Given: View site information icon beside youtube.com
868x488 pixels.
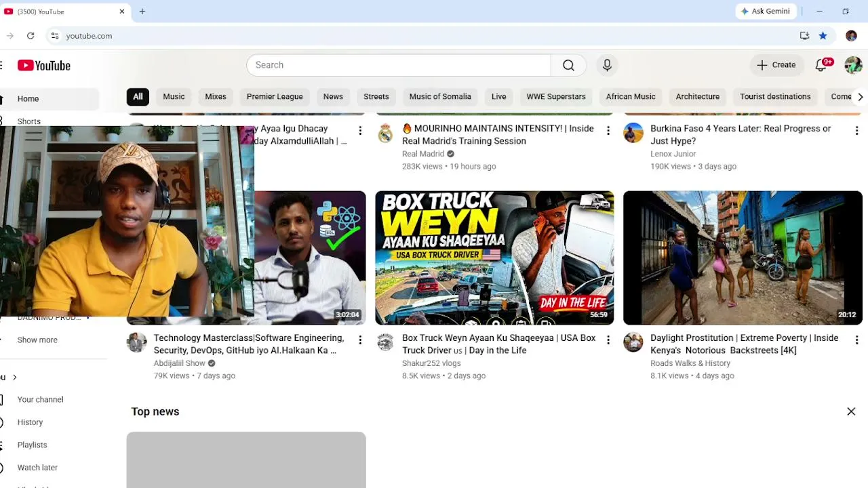Looking at the screenshot, I should 55,36.
